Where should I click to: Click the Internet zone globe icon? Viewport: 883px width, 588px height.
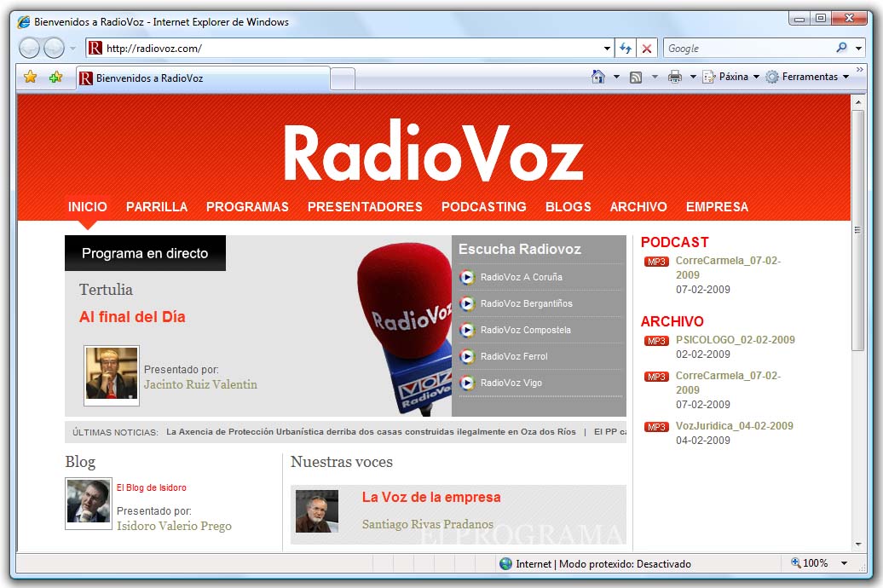505,564
